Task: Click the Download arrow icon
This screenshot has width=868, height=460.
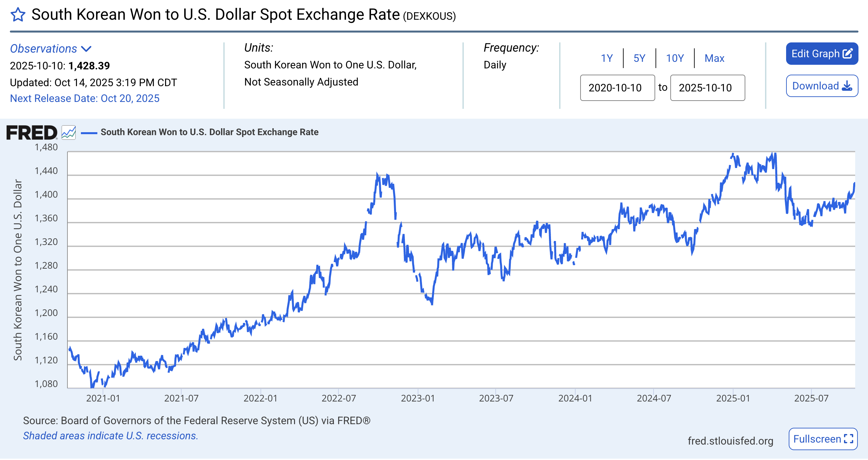Action: pyautogui.click(x=847, y=86)
